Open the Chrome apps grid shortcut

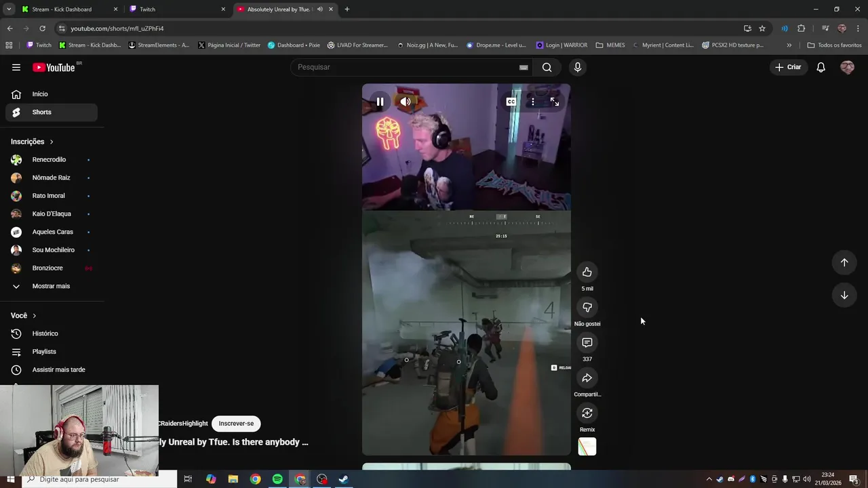(x=9, y=45)
